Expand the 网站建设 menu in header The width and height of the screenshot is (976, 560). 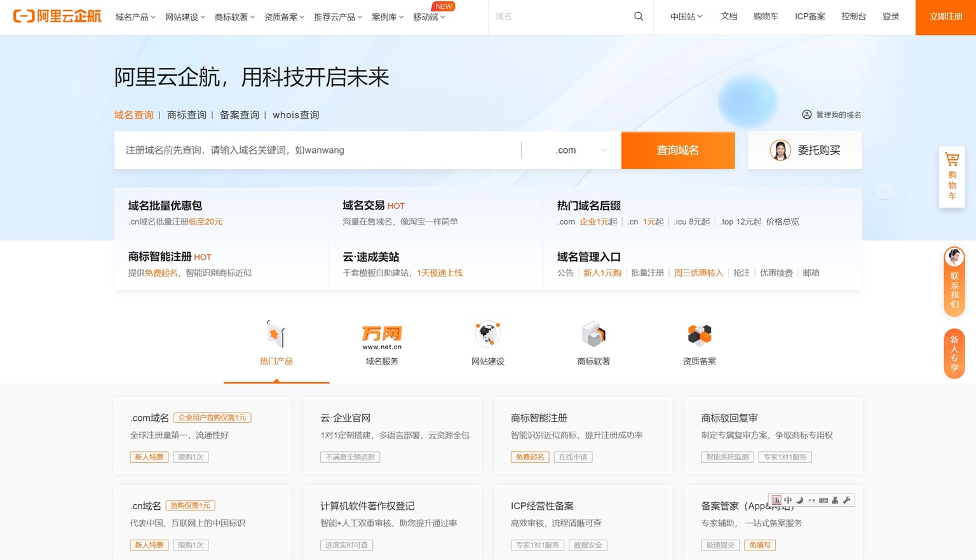tap(185, 17)
